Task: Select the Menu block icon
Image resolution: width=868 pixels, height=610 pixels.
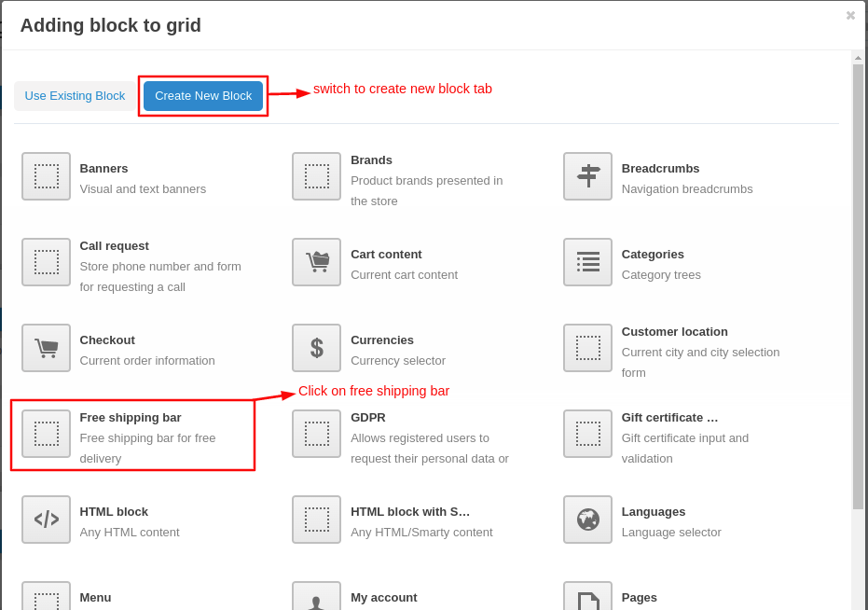Action: coord(46,596)
